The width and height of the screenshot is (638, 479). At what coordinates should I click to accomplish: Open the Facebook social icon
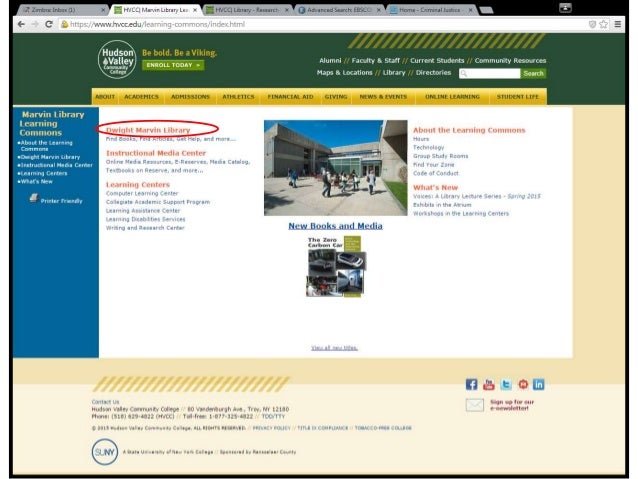coord(471,384)
